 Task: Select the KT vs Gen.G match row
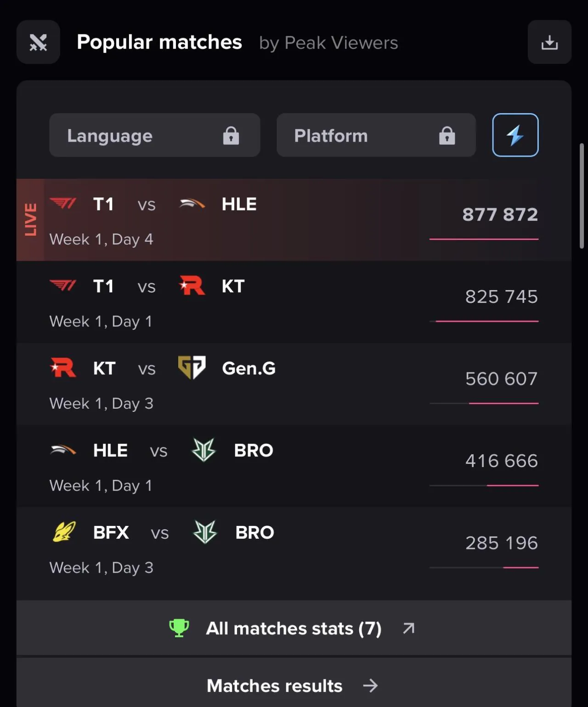[294, 384]
